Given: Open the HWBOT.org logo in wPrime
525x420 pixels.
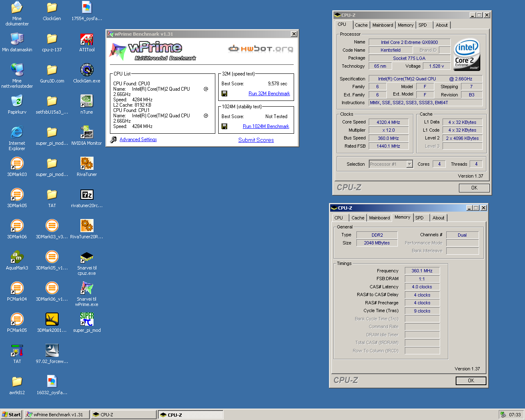Looking at the screenshot, I should (x=261, y=48).
